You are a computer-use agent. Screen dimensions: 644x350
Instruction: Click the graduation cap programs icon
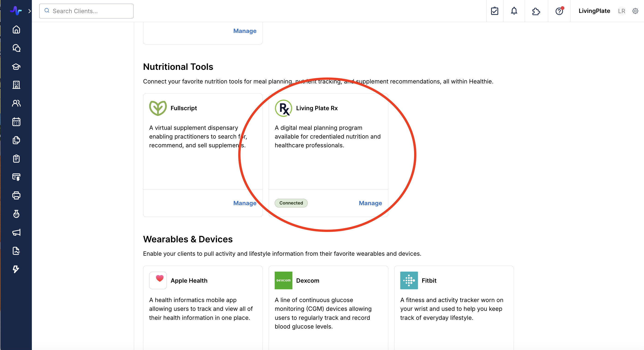[16, 66]
